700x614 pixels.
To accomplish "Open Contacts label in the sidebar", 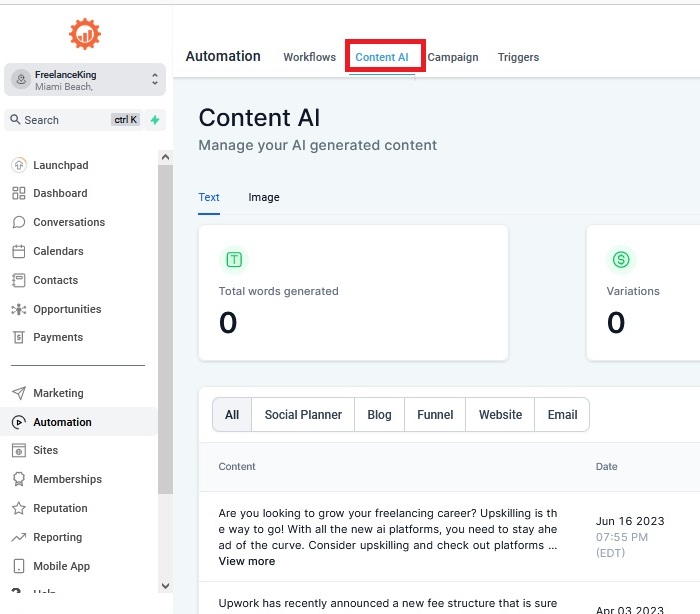I will pyautogui.click(x=56, y=280).
